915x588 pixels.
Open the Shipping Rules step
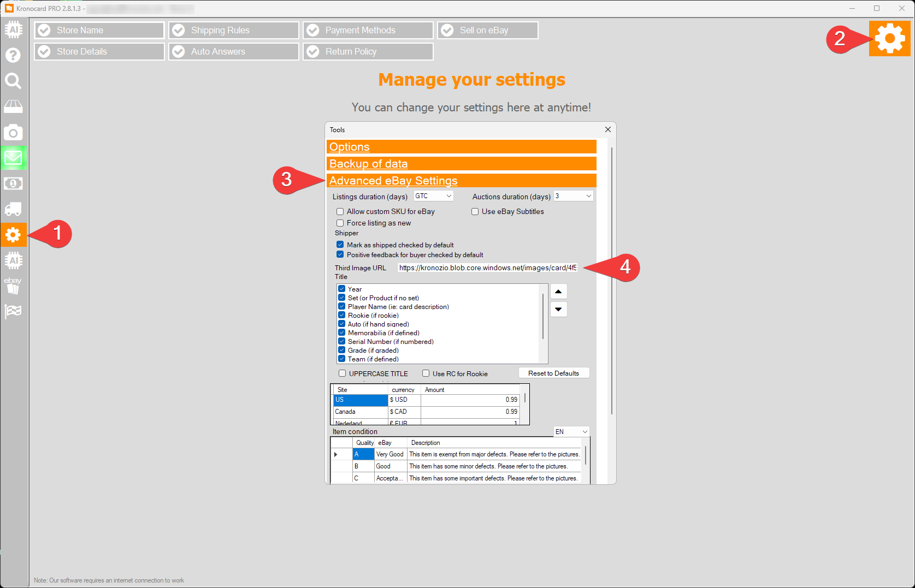(x=234, y=30)
